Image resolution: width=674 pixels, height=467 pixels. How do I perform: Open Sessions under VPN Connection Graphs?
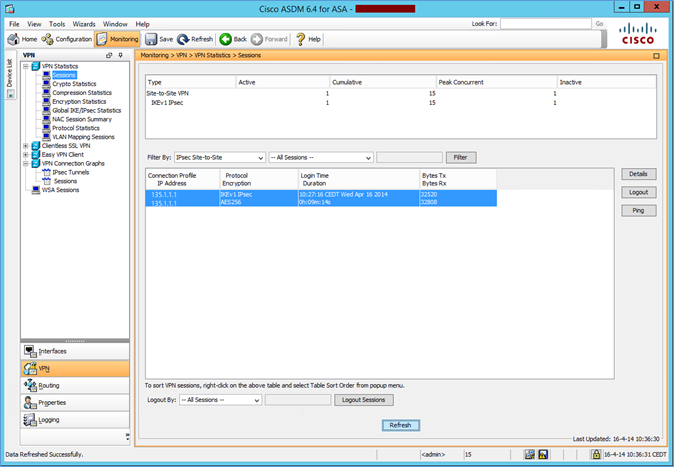[x=65, y=181]
